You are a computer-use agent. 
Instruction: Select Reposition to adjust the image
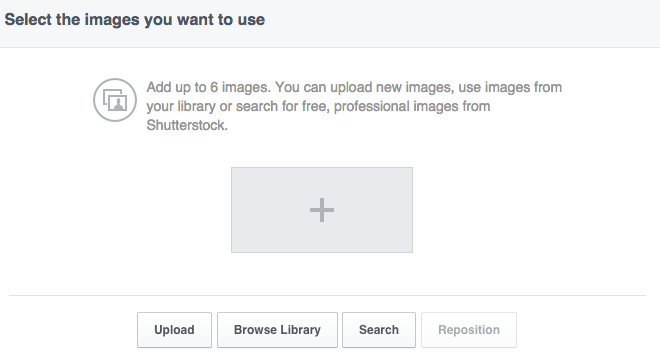click(x=469, y=330)
